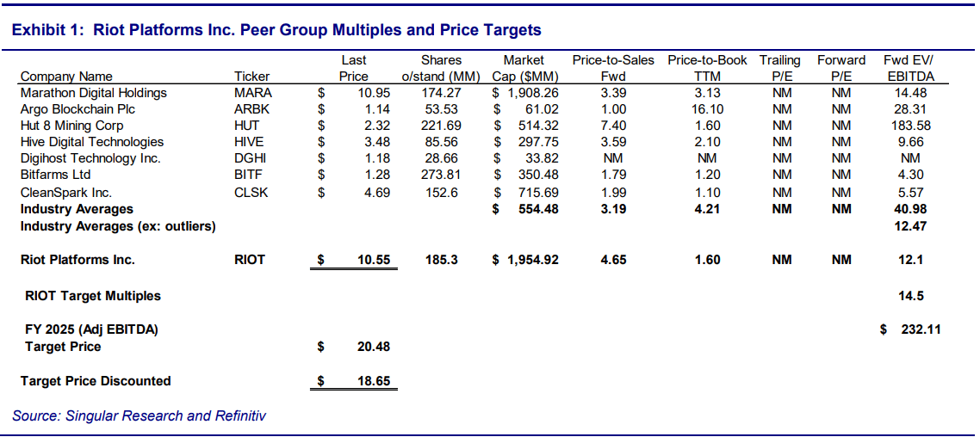Screen dimensions: 980x437
Task: Click the ARBK ticker cell
Action: coord(251,109)
